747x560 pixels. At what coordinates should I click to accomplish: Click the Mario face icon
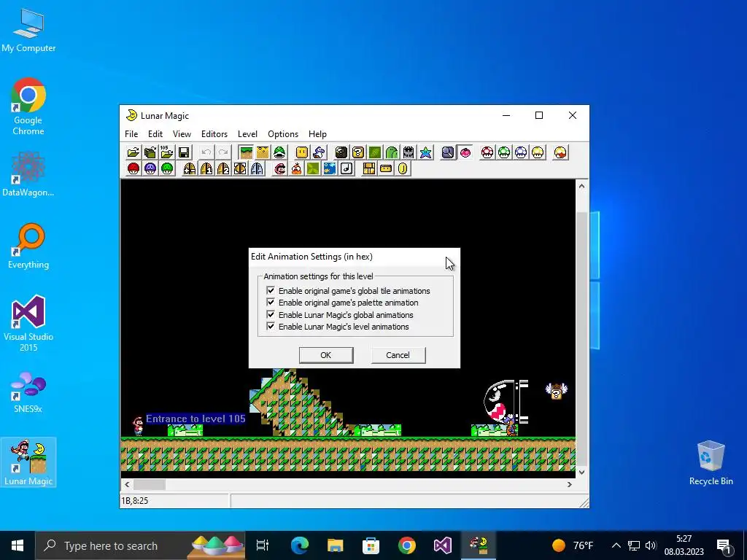(x=279, y=168)
